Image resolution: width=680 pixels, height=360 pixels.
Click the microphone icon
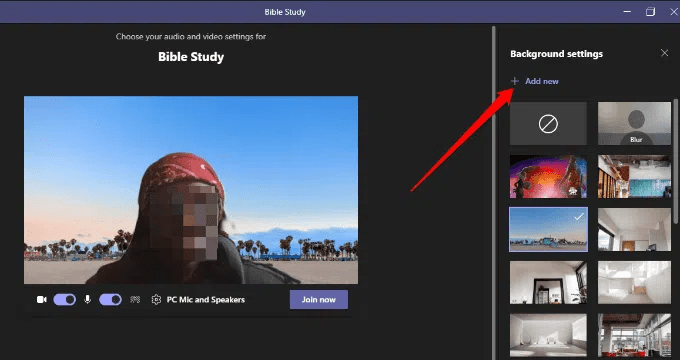88,299
